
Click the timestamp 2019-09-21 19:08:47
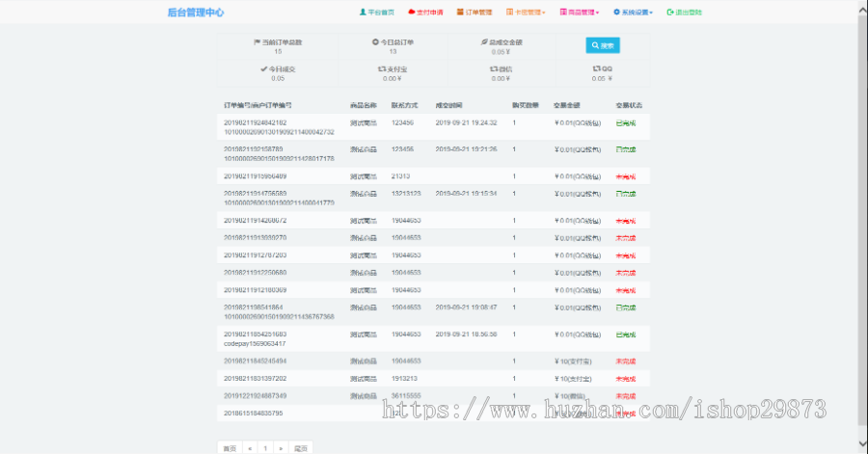click(466, 307)
